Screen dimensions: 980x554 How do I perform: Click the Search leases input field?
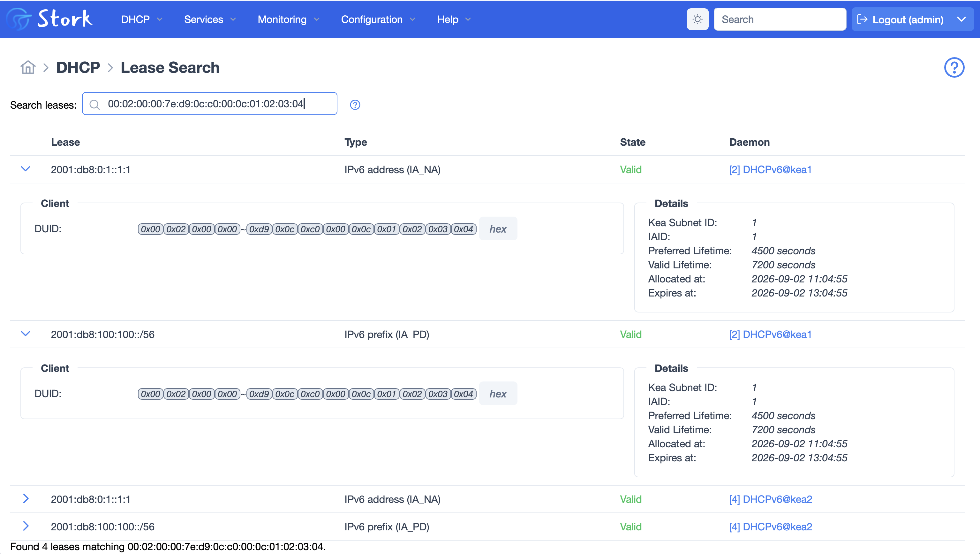210,104
